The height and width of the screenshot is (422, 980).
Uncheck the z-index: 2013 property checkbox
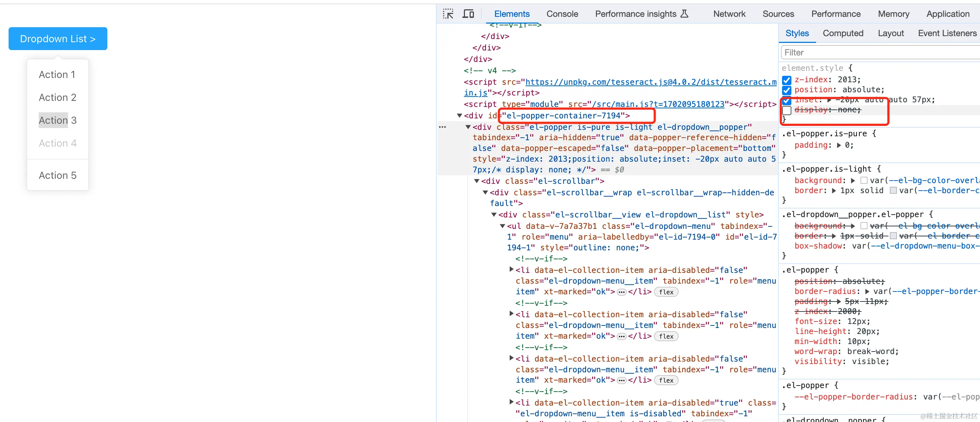(787, 80)
